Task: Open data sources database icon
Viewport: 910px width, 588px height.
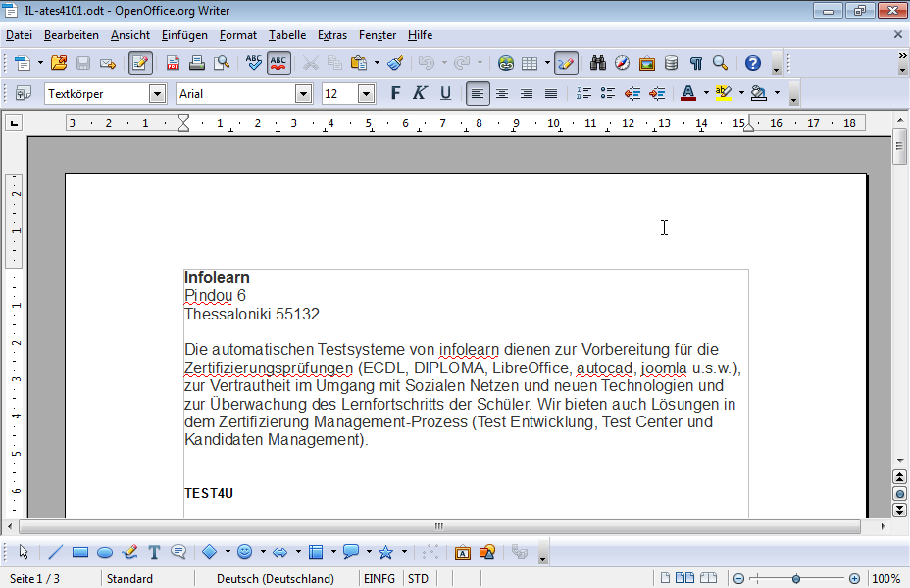Action: coord(672,63)
